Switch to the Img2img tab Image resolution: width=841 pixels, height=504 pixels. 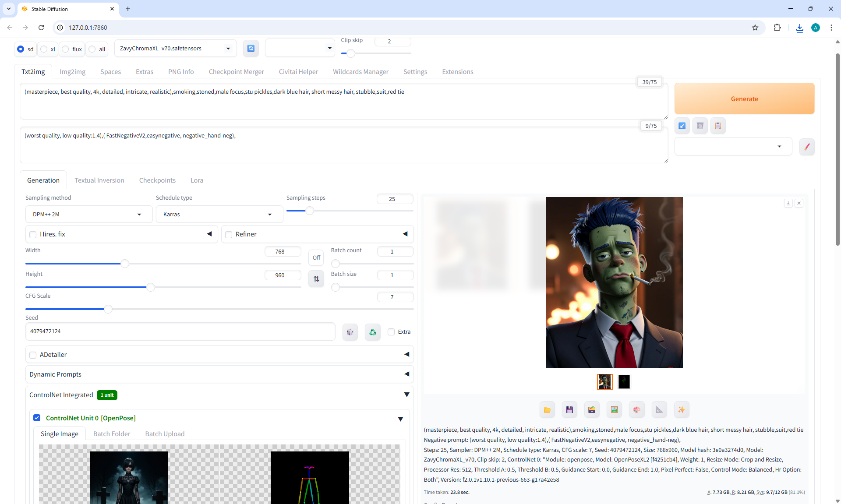coord(72,72)
